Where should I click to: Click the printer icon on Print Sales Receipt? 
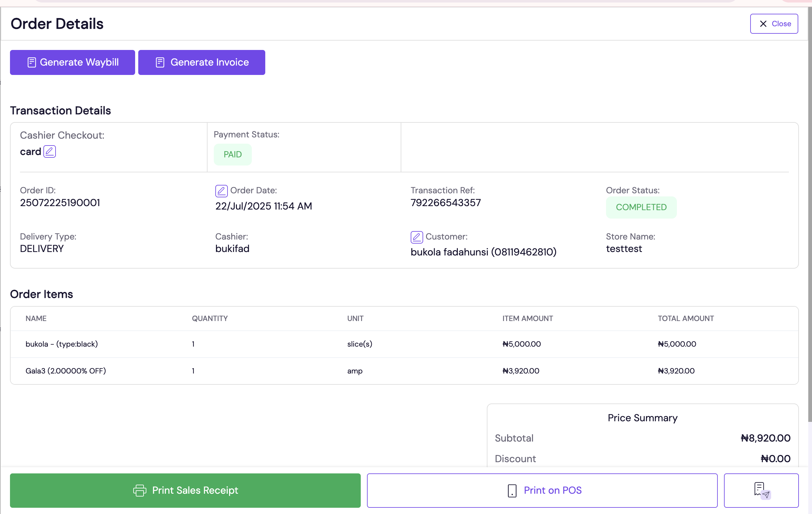[x=139, y=490]
